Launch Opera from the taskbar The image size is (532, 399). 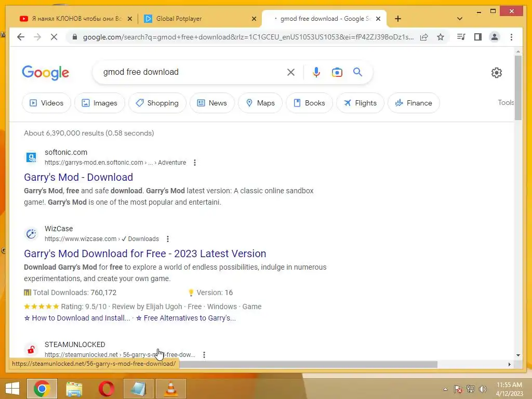[106, 389]
